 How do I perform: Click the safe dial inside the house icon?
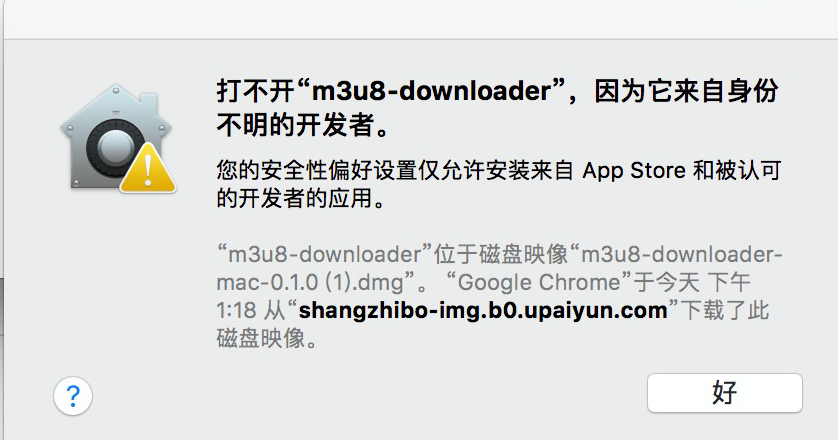point(115,148)
